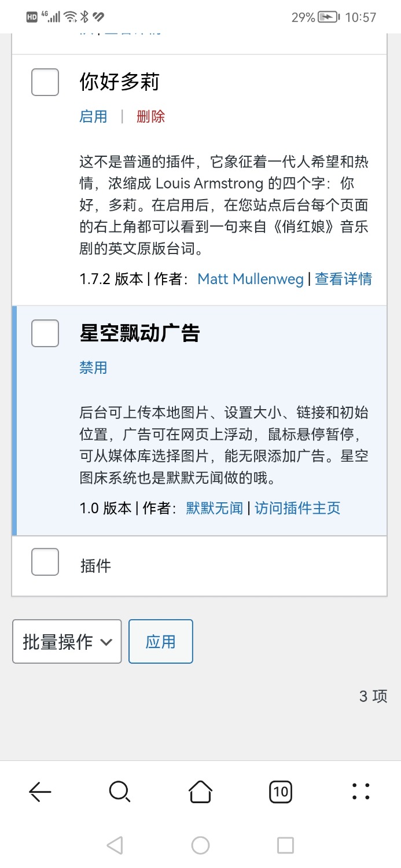This screenshot has width=401, height=868.
Task: Tap the browser back arrow
Action: [39, 791]
